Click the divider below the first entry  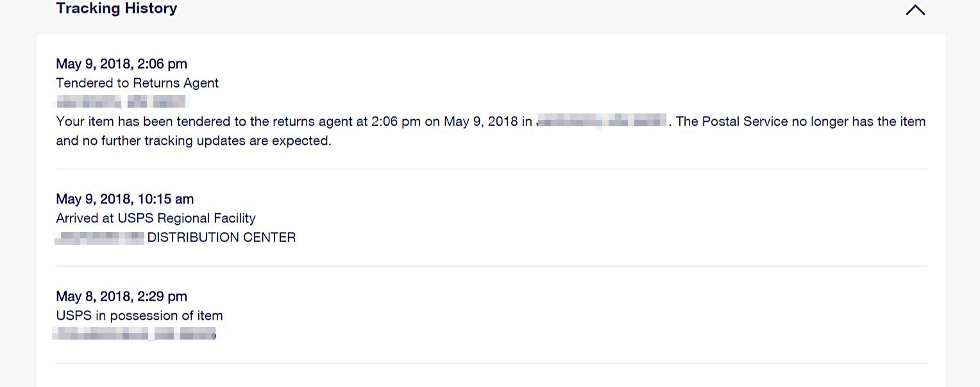tap(490, 169)
